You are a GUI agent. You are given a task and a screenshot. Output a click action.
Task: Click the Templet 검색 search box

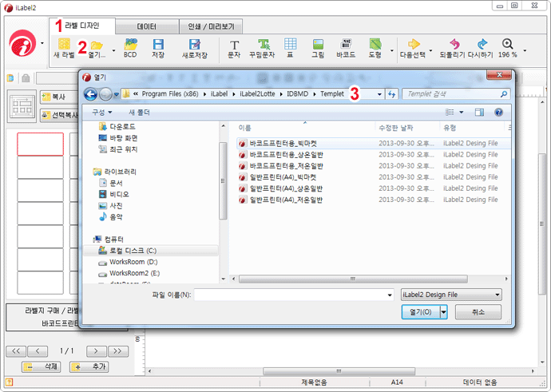tap(456, 93)
